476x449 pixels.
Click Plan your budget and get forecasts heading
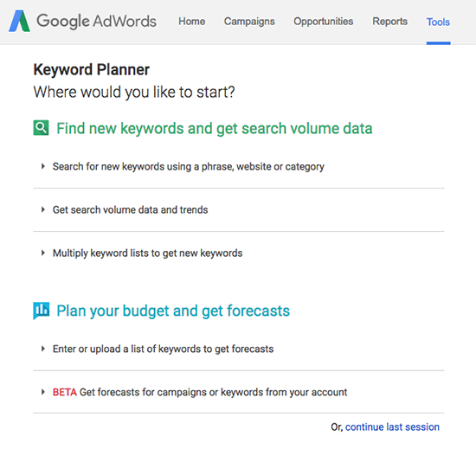[173, 311]
